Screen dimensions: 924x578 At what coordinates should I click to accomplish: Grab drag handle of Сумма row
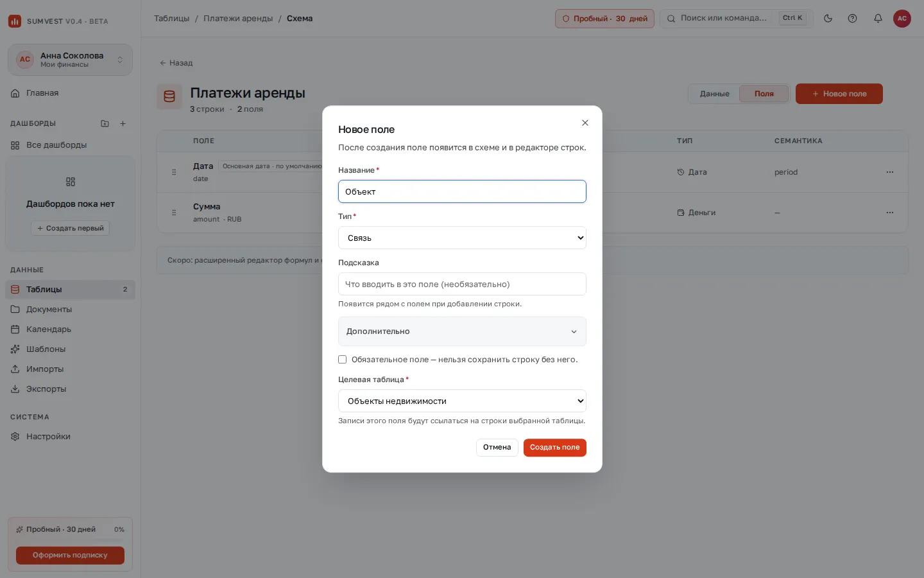point(174,213)
